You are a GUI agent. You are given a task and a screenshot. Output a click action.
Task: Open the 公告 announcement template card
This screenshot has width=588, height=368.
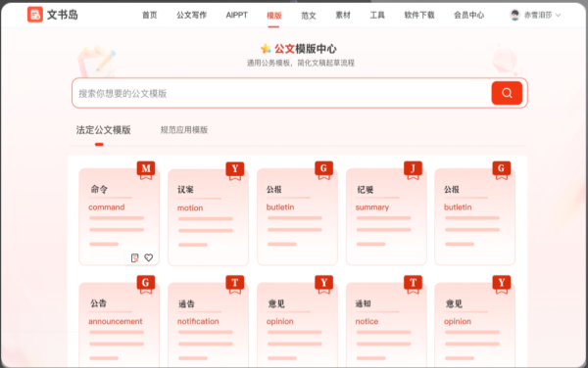coord(119,325)
